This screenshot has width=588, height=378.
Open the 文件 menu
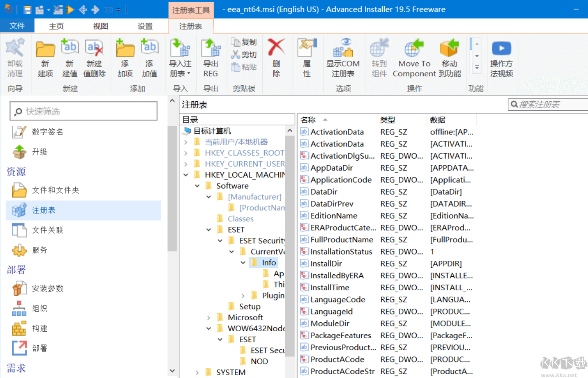(x=17, y=25)
